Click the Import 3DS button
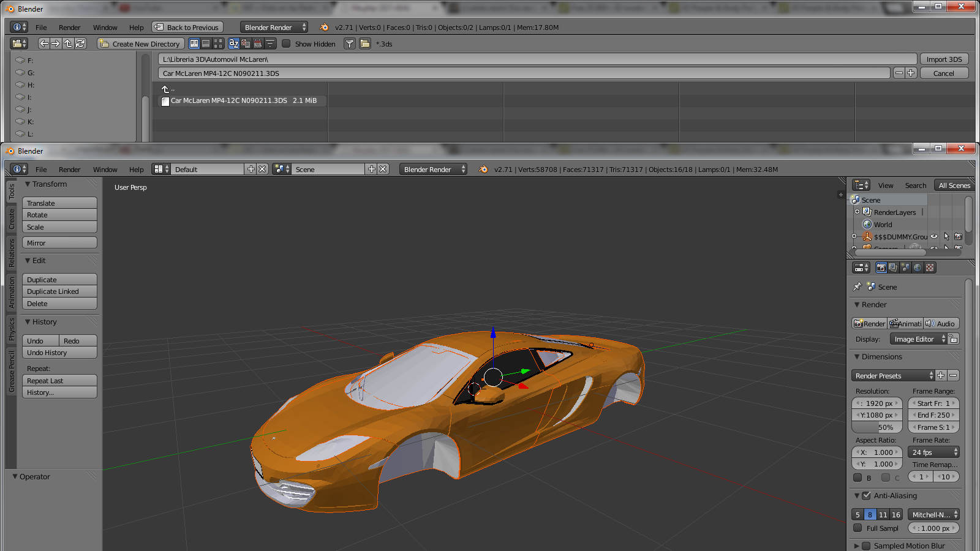The image size is (980, 551). point(943,59)
